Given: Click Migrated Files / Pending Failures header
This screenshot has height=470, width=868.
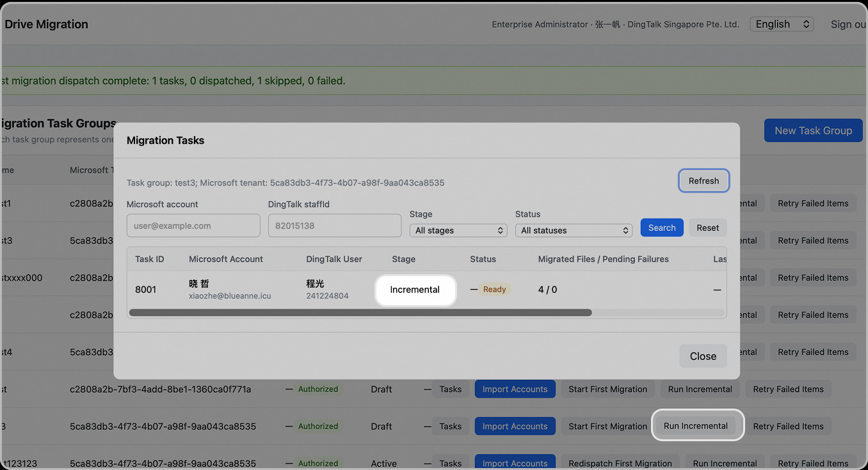Looking at the screenshot, I should point(604,259).
